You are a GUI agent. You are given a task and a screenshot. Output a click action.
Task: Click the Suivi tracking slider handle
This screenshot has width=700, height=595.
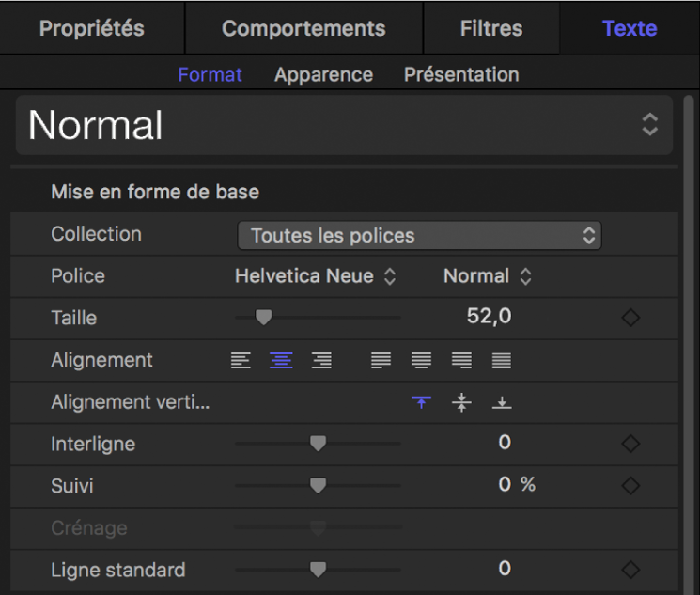pyautogui.click(x=319, y=485)
